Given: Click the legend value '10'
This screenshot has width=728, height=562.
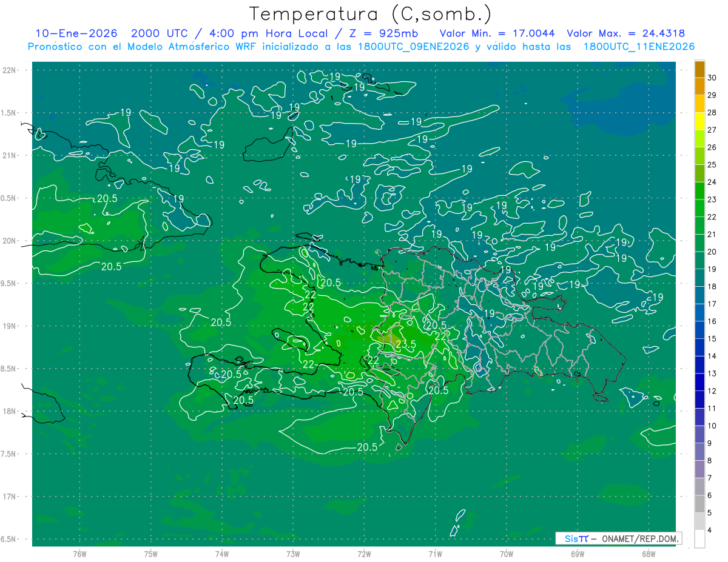Looking at the screenshot, I should pos(712,426).
